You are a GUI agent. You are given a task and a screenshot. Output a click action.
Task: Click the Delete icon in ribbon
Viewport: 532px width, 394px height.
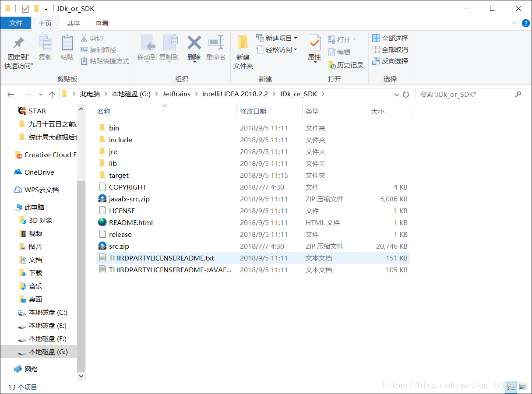click(194, 43)
